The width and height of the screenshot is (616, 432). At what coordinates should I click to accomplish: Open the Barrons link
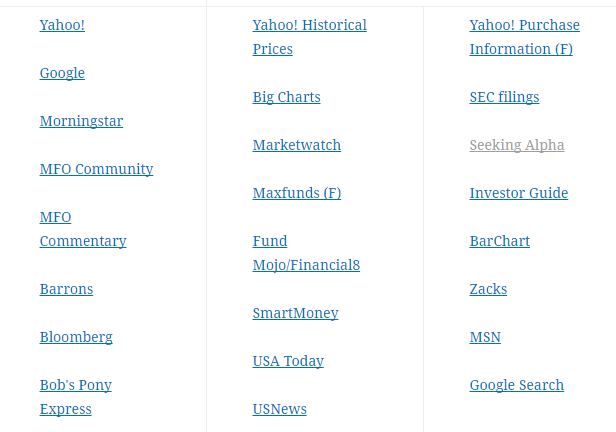tap(66, 289)
